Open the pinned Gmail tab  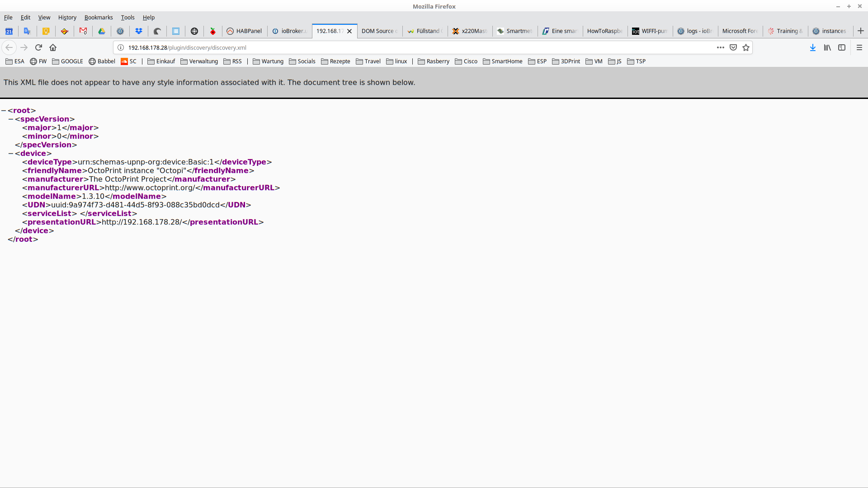(83, 31)
